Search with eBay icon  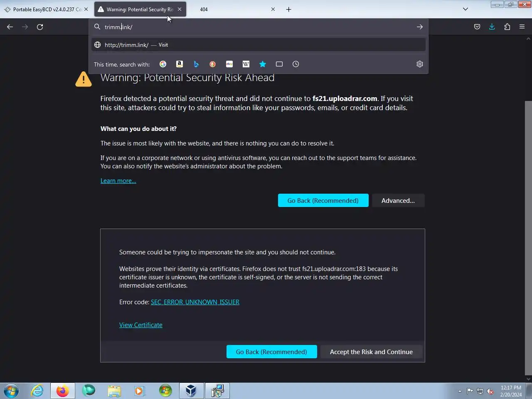[229, 64]
